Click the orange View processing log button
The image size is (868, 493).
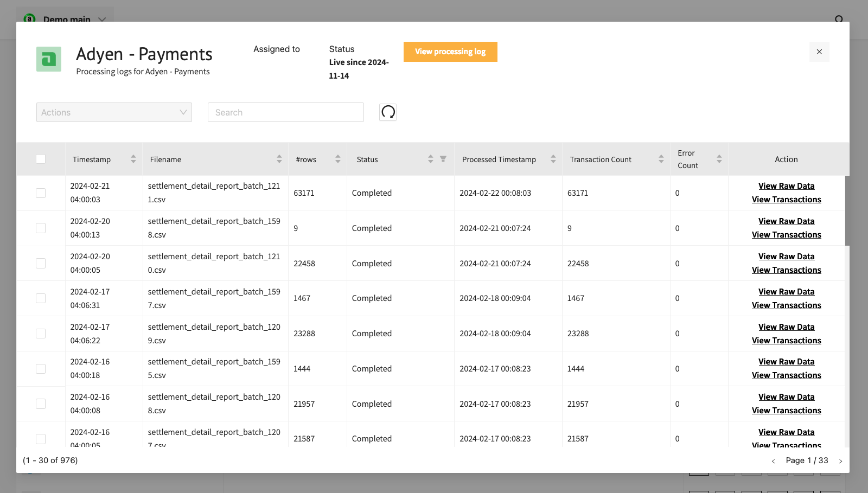coord(450,52)
